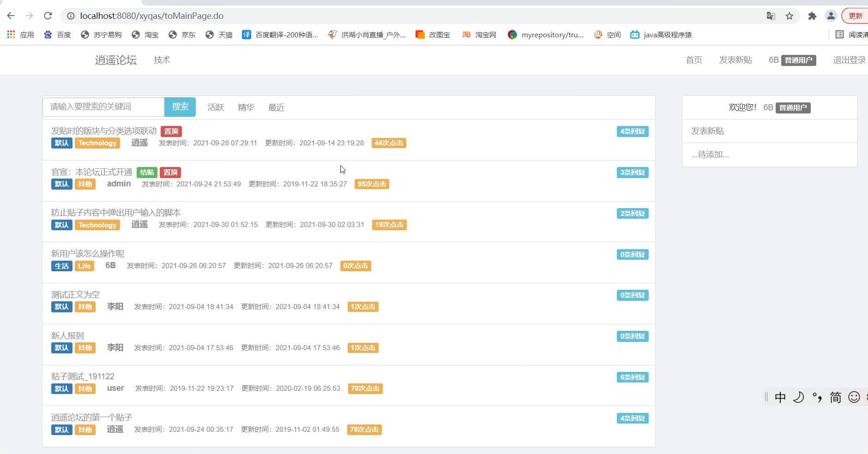Toggle the IME half-moon width mode
This screenshot has height=454, width=868.
[799, 397]
